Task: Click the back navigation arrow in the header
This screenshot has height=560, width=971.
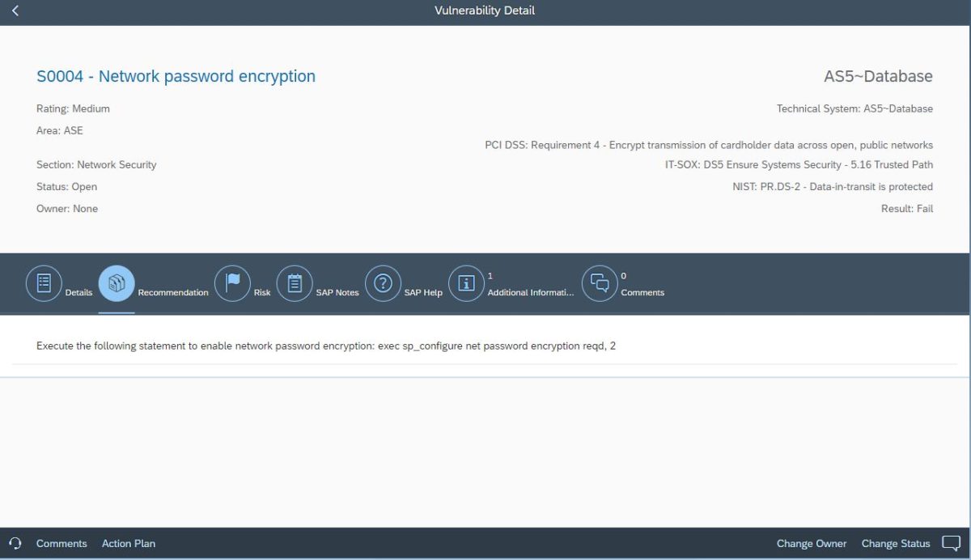Action: [15, 11]
